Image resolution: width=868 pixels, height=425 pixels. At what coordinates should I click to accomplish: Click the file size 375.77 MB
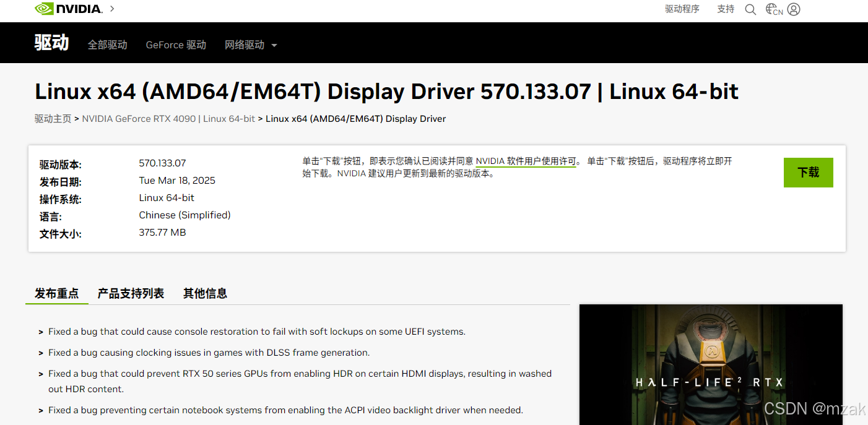(x=162, y=232)
